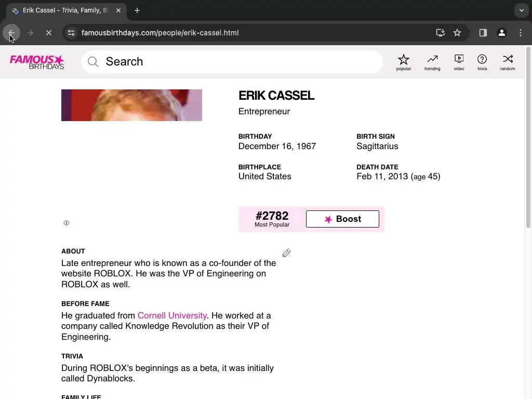
Task: Stop loading the page
Action: tap(49, 33)
